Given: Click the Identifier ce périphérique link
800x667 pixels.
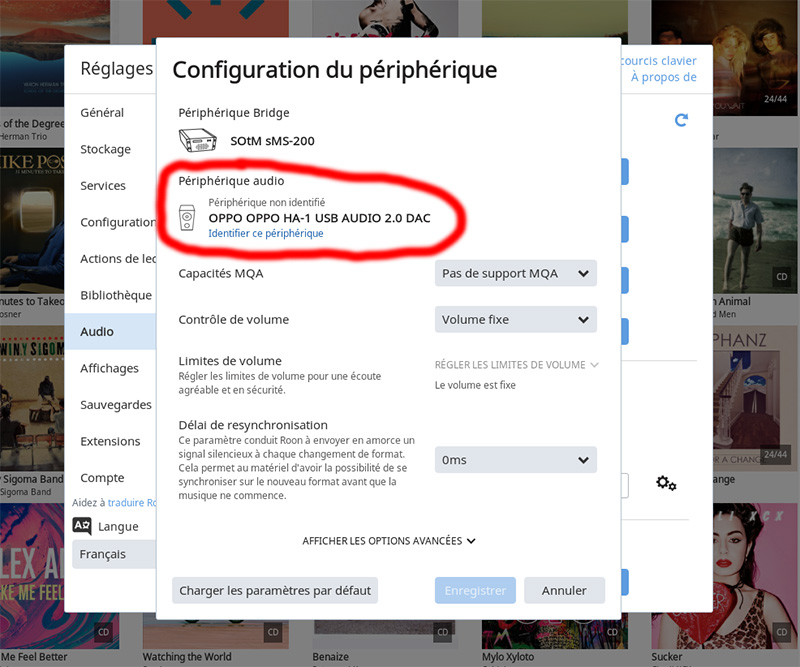Looking at the screenshot, I should coord(266,233).
